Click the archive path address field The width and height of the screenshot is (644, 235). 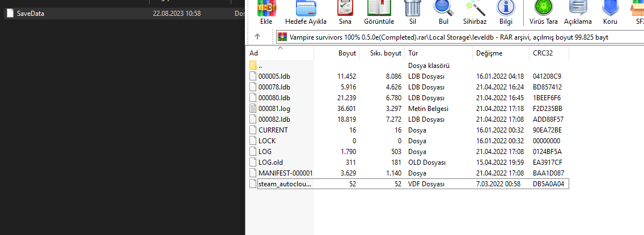(460, 37)
